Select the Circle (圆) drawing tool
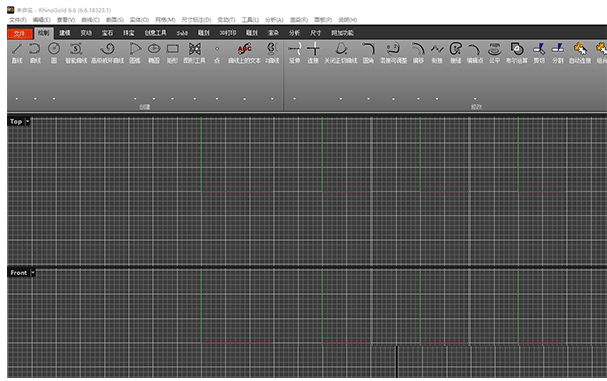The image size is (607, 381). pyautogui.click(x=54, y=49)
